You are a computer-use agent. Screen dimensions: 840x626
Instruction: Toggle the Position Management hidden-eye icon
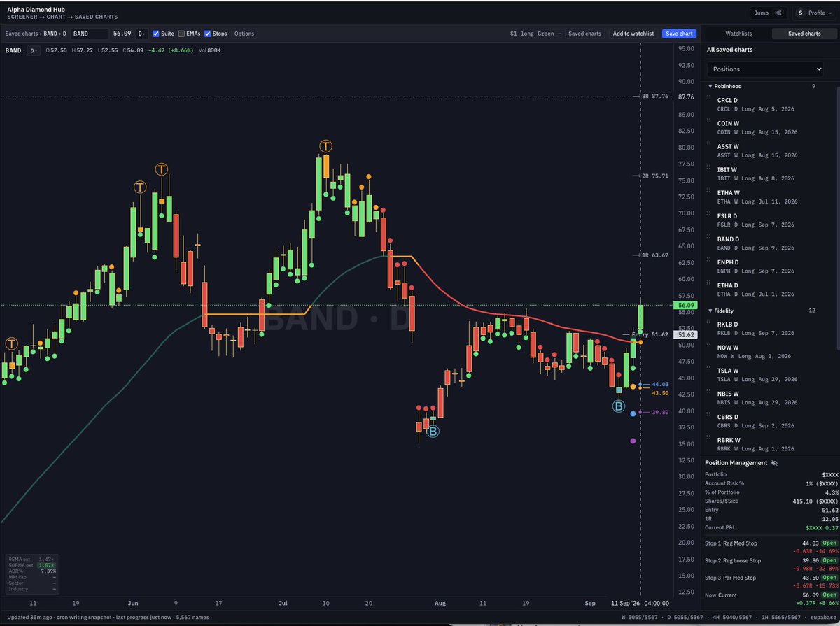pyautogui.click(x=774, y=463)
